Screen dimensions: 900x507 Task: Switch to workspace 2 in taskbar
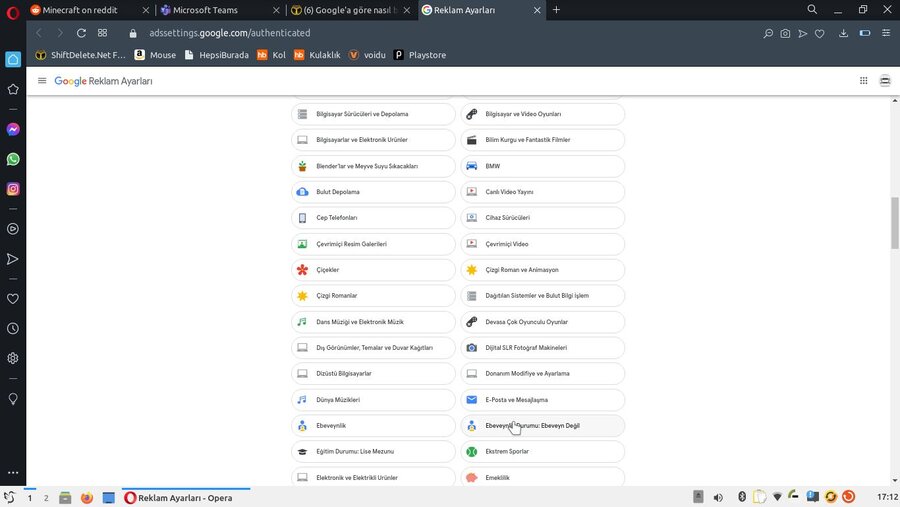46,498
